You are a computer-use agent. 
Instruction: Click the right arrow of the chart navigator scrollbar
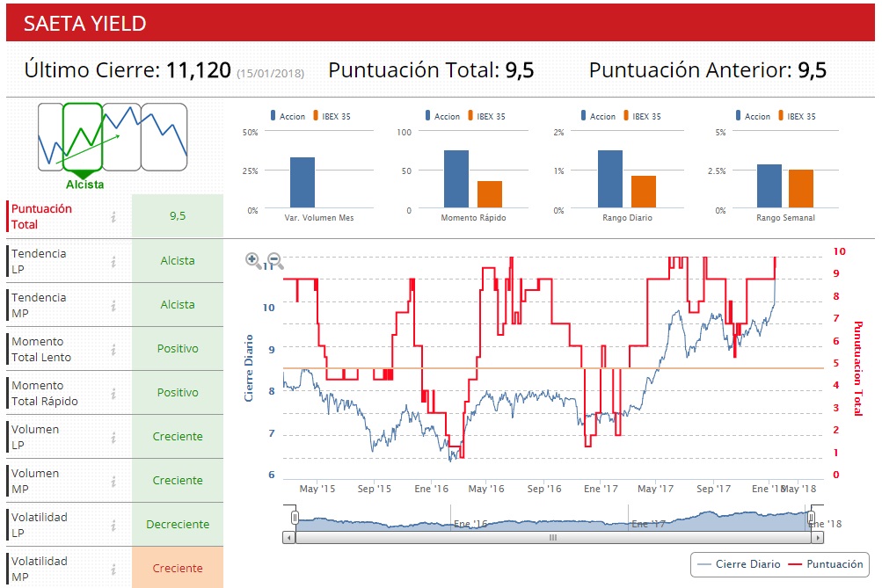(817, 537)
